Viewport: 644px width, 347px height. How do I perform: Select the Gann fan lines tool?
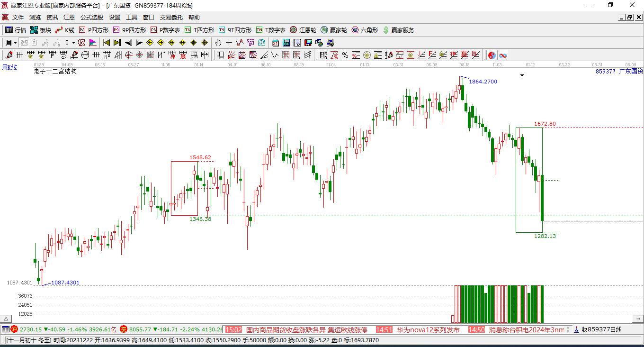(x=232, y=55)
